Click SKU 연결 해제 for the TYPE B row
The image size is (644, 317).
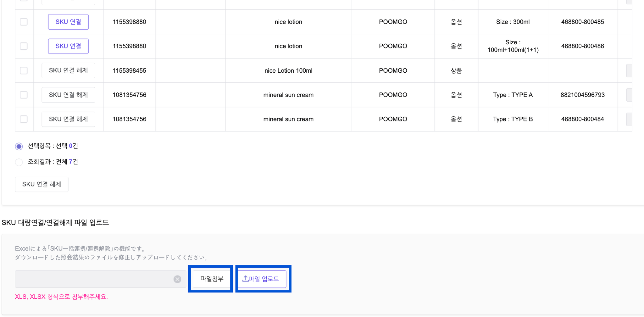click(x=68, y=119)
